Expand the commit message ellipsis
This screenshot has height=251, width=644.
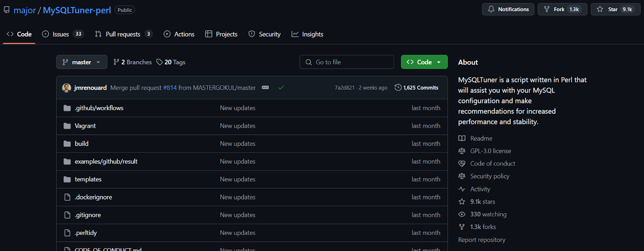[265, 88]
